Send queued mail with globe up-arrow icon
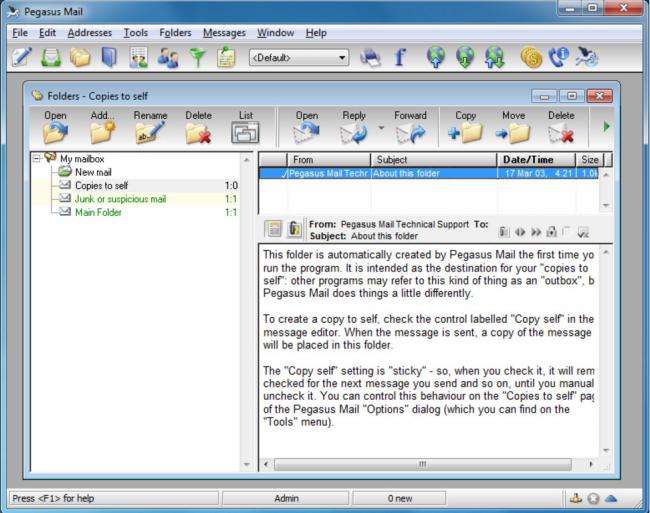 pos(436,57)
